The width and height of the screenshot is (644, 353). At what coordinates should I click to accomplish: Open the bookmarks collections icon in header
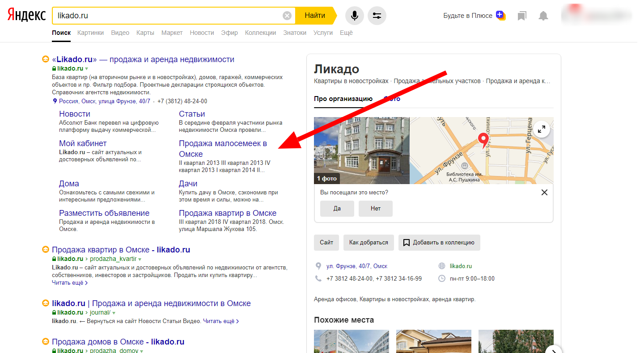click(521, 16)
